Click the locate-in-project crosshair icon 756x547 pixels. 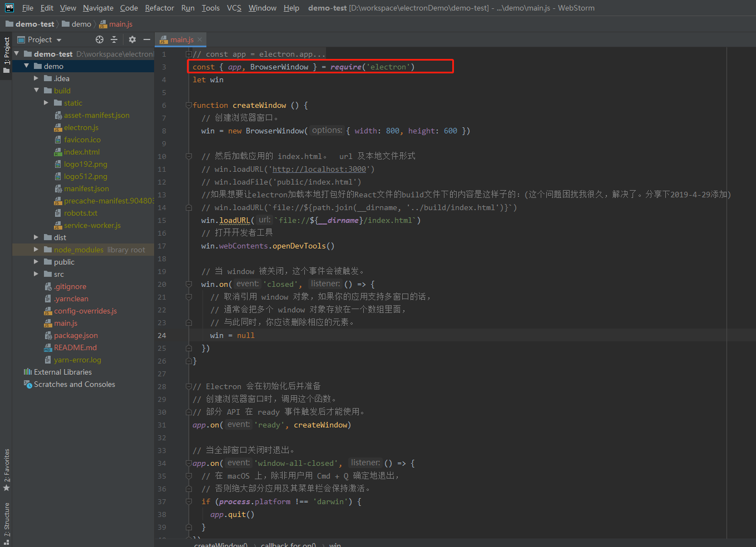(x=100, y=39)
